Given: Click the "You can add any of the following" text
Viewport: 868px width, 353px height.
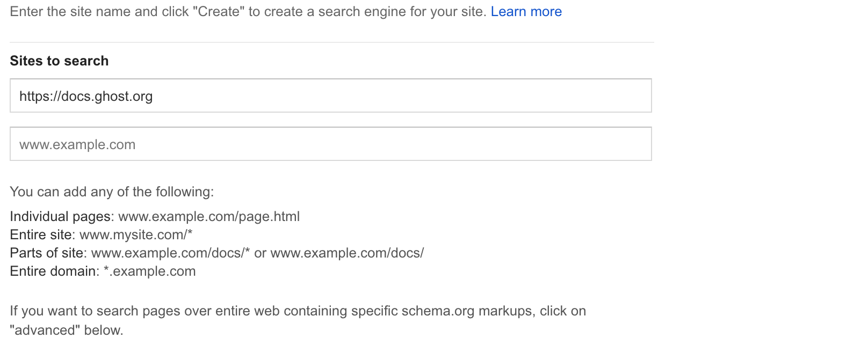Looking at the screenshot, I should [112, 192].
